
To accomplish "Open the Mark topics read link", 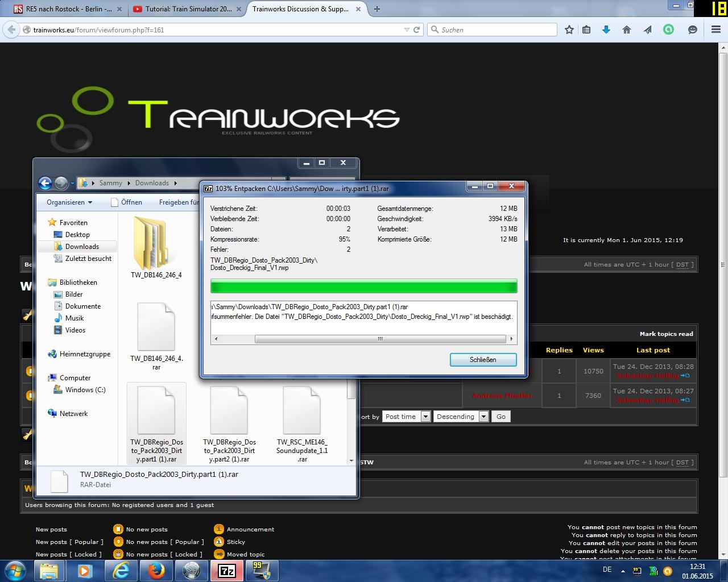I will pyautogui.click(x=666, y=334).
